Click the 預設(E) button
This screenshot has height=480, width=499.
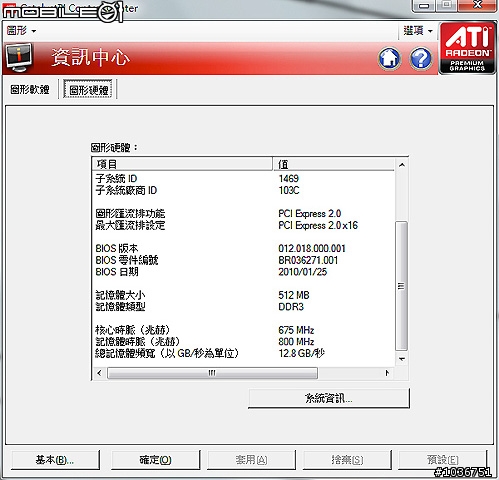(x=443, y=460)
